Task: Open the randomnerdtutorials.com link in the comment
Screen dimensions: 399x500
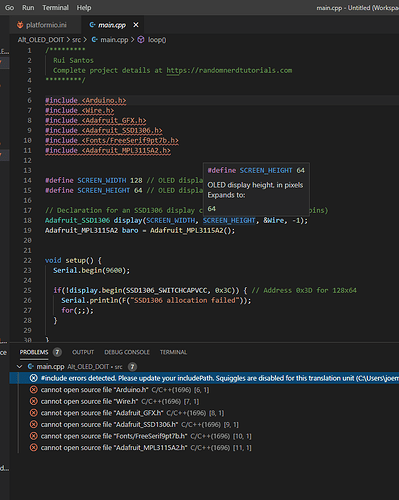Action: point(229,70)
